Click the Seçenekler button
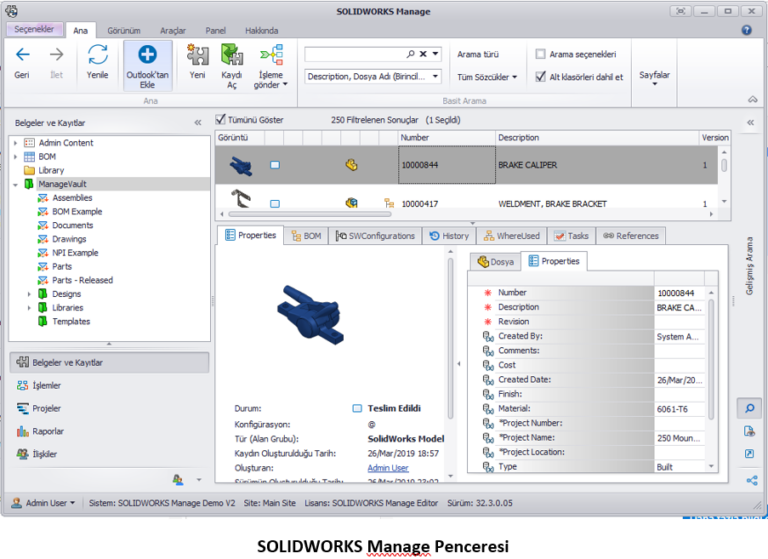This screenshot has height=559, width=768. coord(34,30)
